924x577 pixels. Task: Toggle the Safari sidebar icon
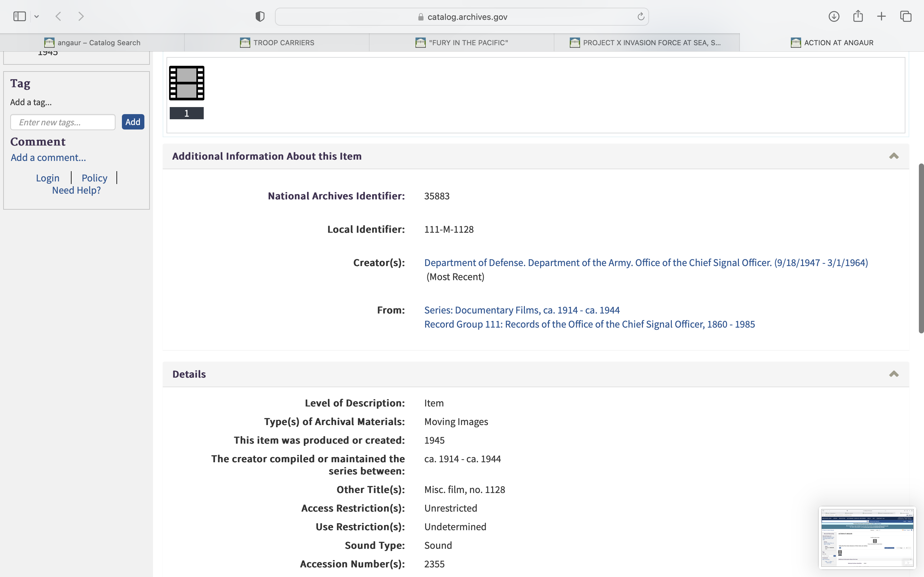(x=20, y=16)
